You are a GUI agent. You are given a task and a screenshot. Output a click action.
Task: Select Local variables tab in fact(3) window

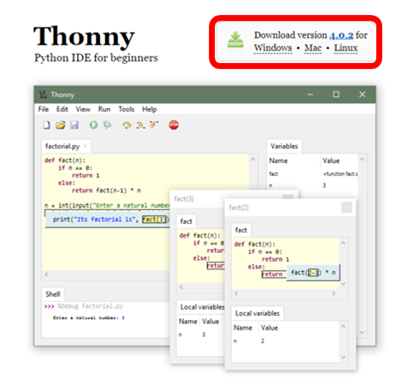click(202, 307)
